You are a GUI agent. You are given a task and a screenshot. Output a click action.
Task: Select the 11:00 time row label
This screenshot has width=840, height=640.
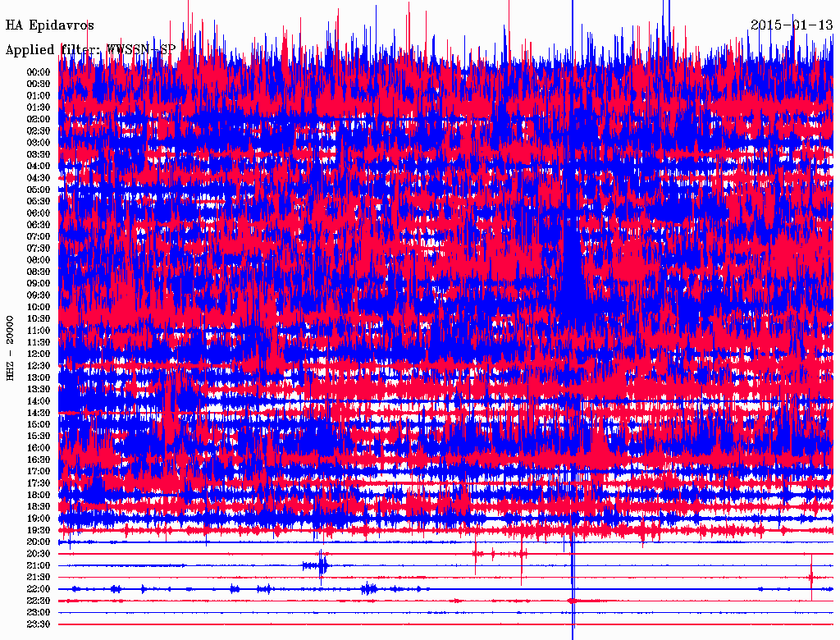coord(39,331)
